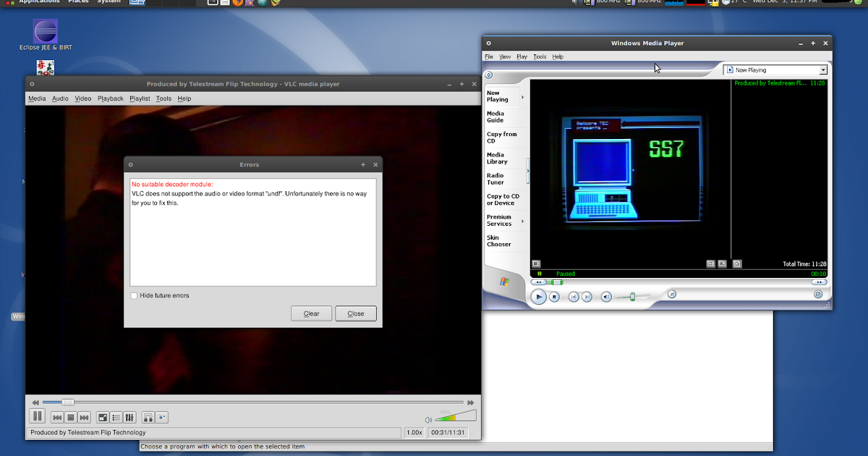
Task: Mute sound in Windows Media Player
Action: (606, 297)
